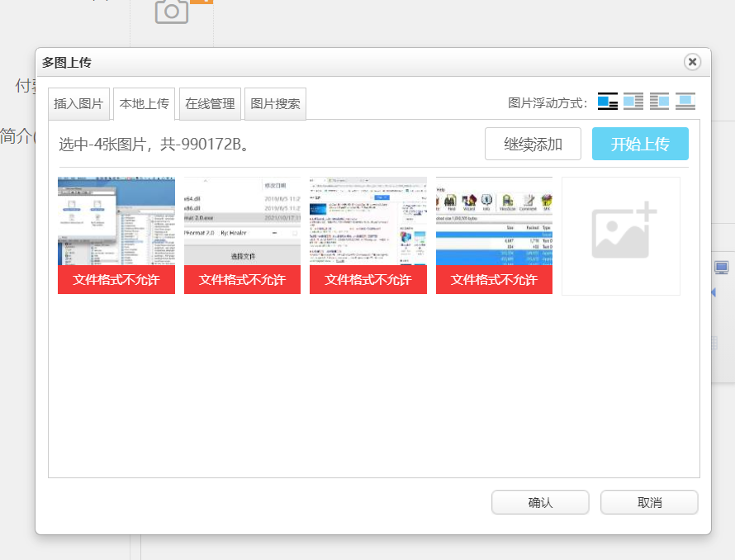Screen dimensions: 735x560
Task: Select the centered image float layout icon
Action: [x=685, y=102]
